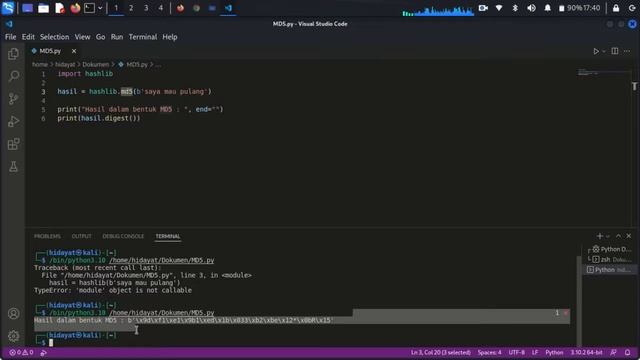Open the Kali applications menu
Screen dimensions: 640x360
click(x=8, y=8)
